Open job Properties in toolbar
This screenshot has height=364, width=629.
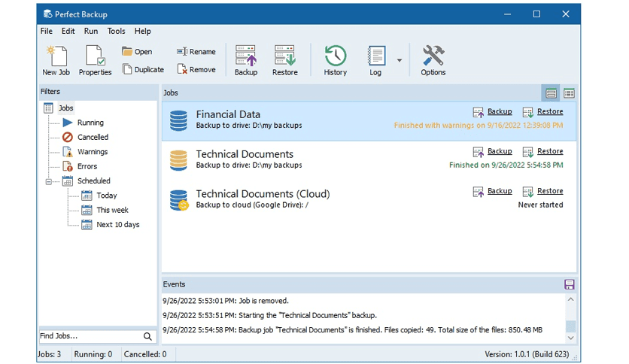[x=95, y=60]
